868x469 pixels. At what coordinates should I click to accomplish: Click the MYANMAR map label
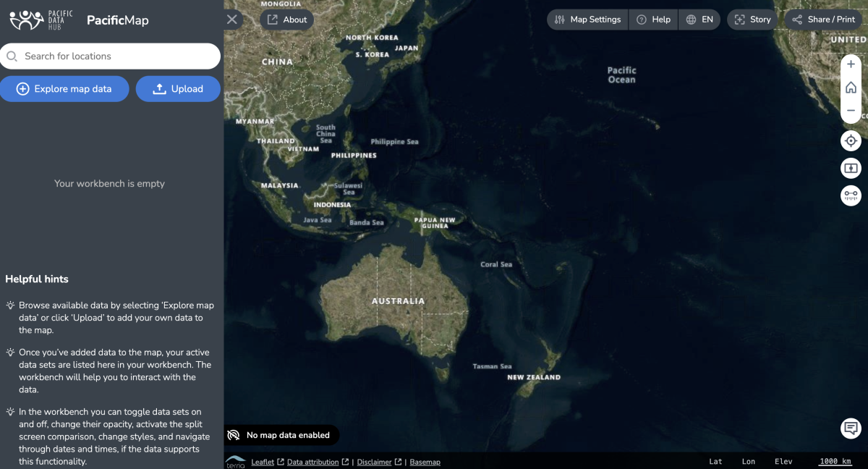tap(255, 122)
